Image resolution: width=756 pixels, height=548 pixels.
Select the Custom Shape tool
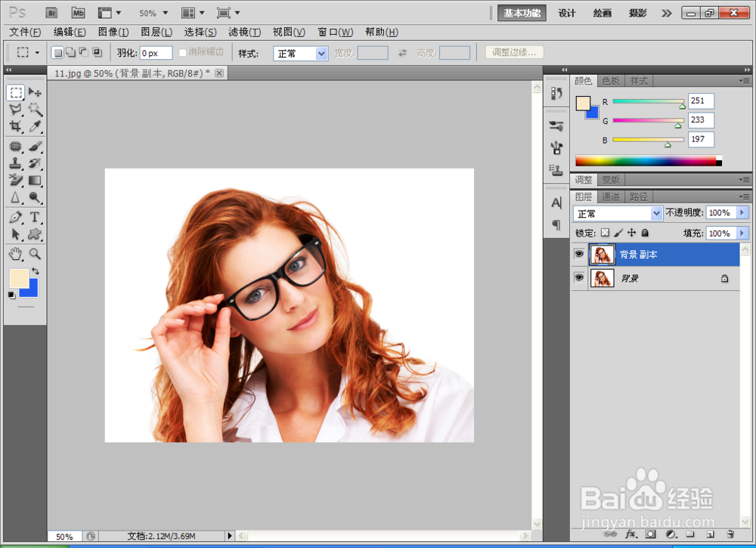point(35,234)
